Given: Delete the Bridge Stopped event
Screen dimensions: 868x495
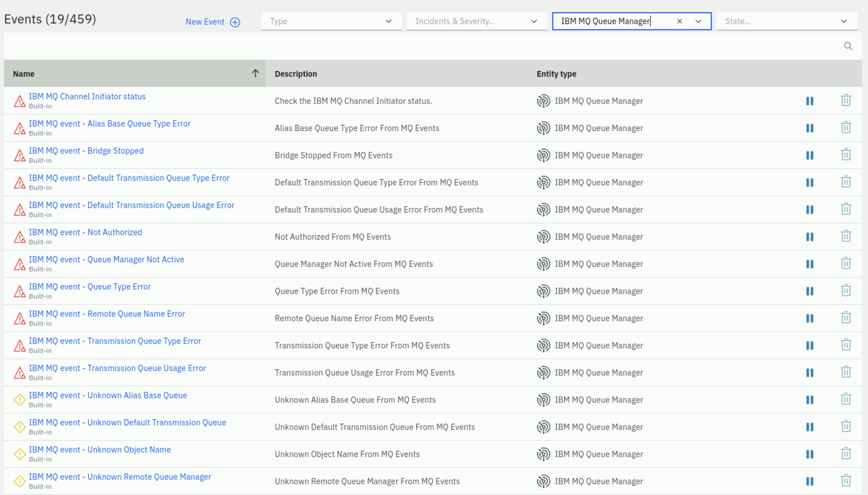Looking at the screenshot, I should tap(846, 155).
